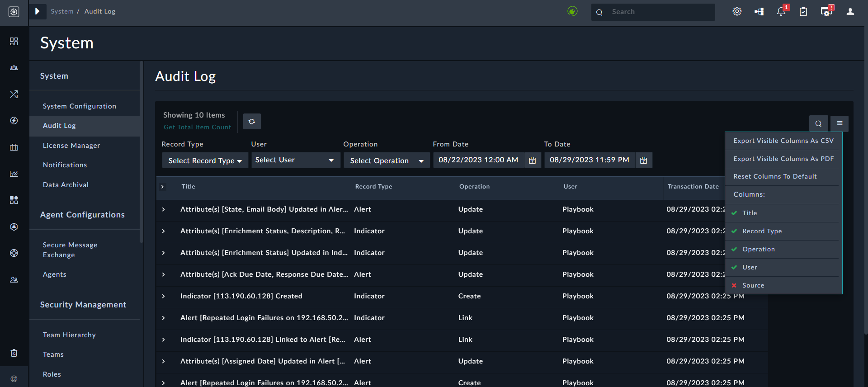Open the pending tasks clipboard icon
Screen dimensions: 868x387
(803, 12)
